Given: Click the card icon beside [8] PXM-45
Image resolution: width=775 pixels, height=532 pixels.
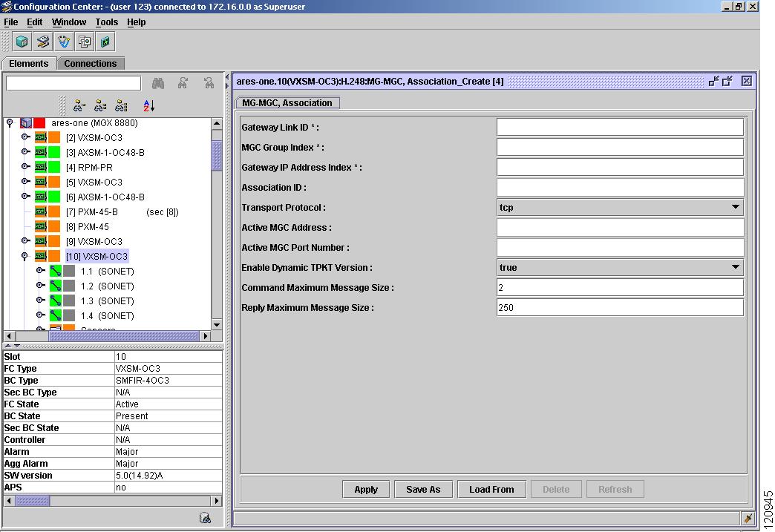Looking at the screenshot, I should click(x=41, y=227).
